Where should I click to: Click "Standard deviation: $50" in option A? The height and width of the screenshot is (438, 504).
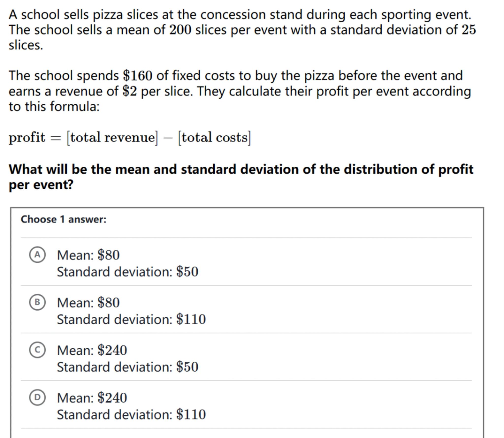(127, 272)
